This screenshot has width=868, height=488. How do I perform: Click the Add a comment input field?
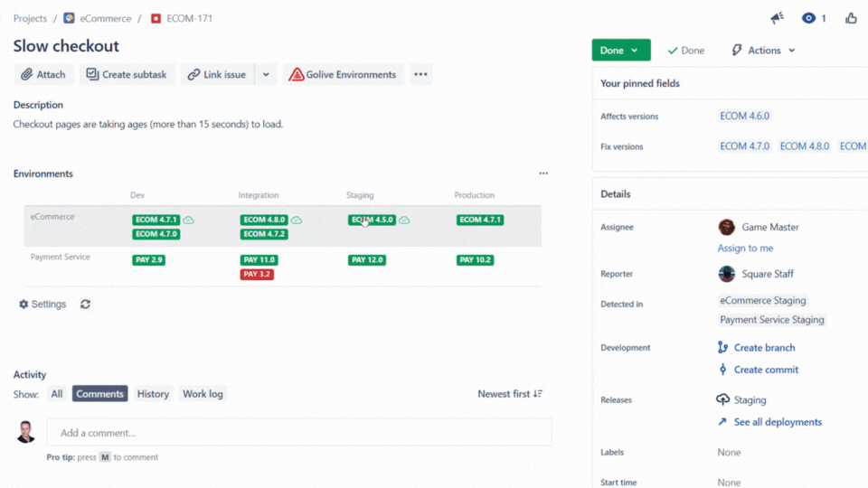click(x=298, y=433)
